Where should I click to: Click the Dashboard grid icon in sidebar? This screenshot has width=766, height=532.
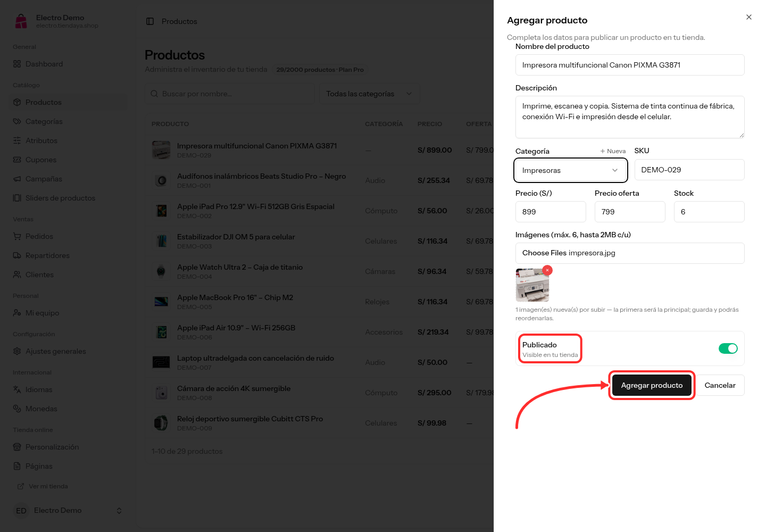17,64
